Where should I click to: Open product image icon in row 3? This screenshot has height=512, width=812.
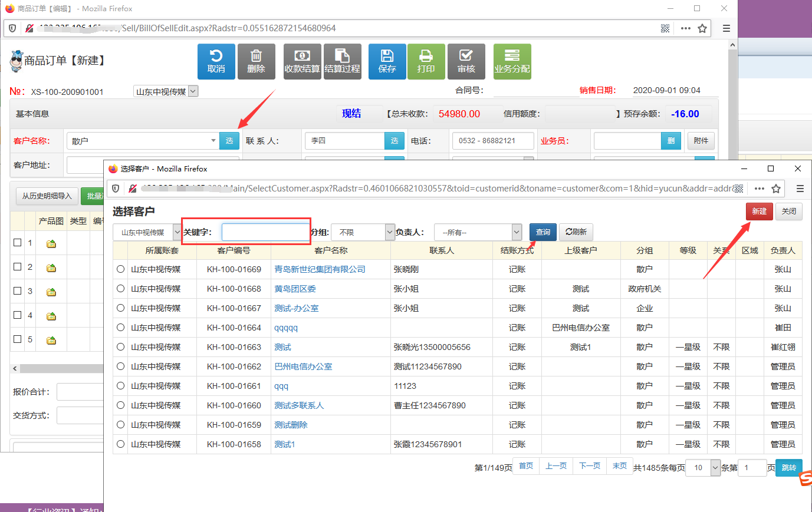click(51, 292)
